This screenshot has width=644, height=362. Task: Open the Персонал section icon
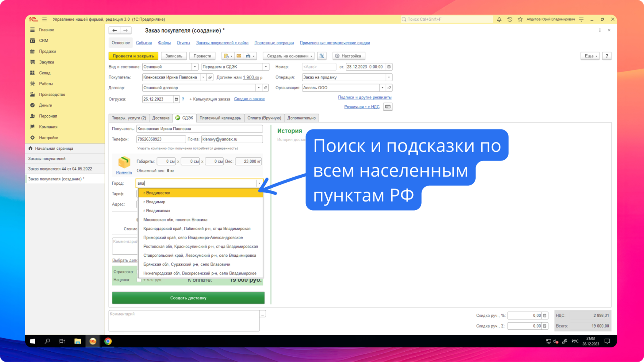pyautogui.click(x=33, y=116)
